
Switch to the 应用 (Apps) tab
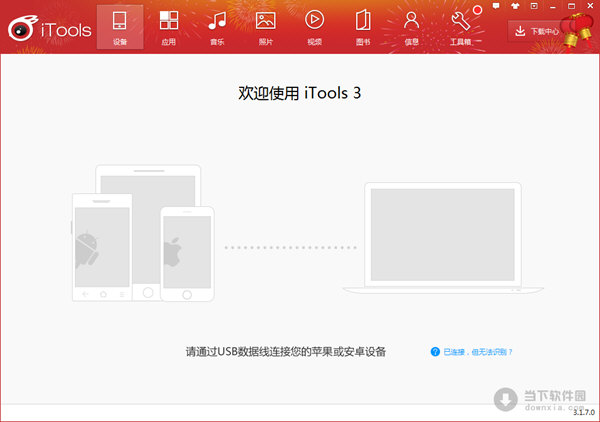pyautogui.click(x=169, y=27)
